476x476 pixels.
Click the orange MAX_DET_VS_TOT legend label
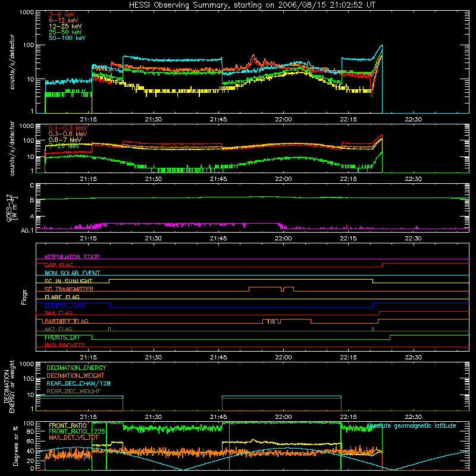click(x=73, y=438)
